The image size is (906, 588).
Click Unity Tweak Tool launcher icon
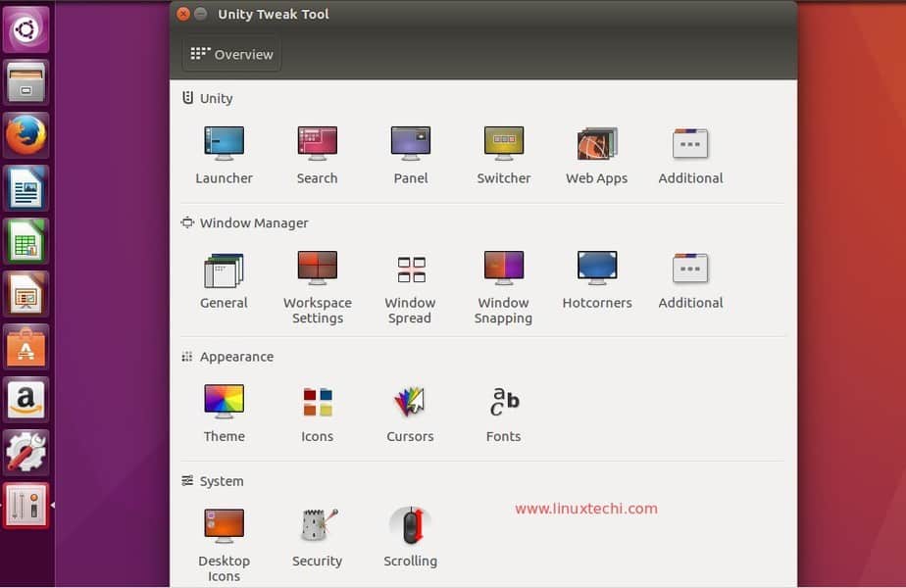click(x=26, y=506)
